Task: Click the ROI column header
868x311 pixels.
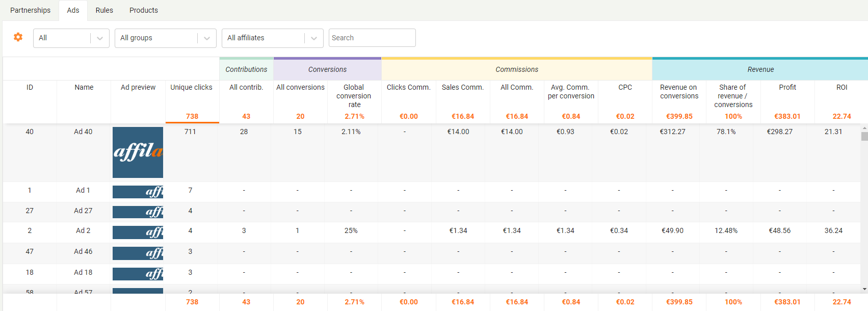Action: (x=841, y=87)
